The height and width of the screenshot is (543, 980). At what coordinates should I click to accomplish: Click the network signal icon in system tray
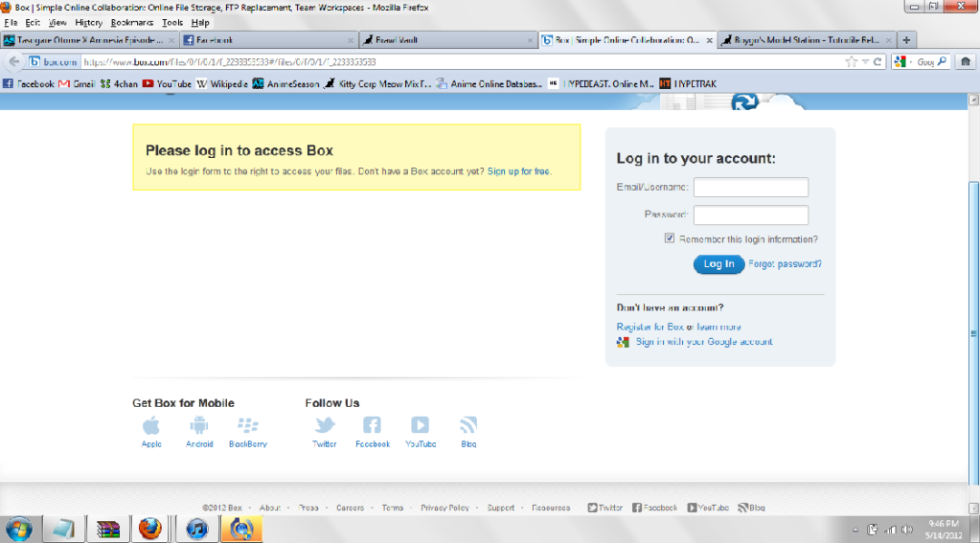point(890,530)
